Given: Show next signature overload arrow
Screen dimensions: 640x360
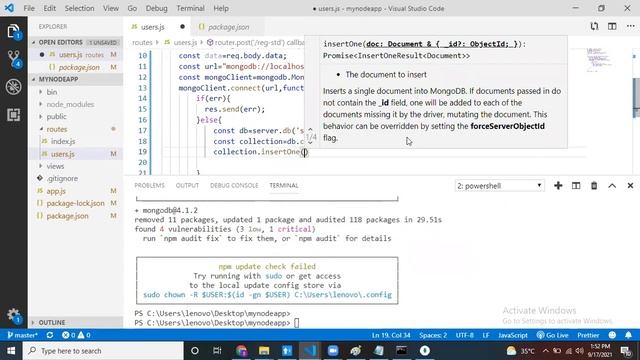Looking at the screenshot, I should tap(310, 143).
